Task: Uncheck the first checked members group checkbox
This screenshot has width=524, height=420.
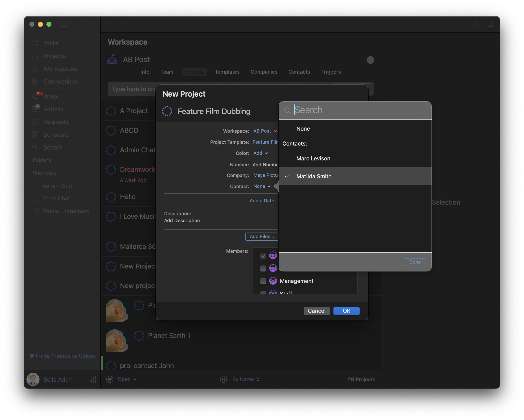Action: point(263,256)
